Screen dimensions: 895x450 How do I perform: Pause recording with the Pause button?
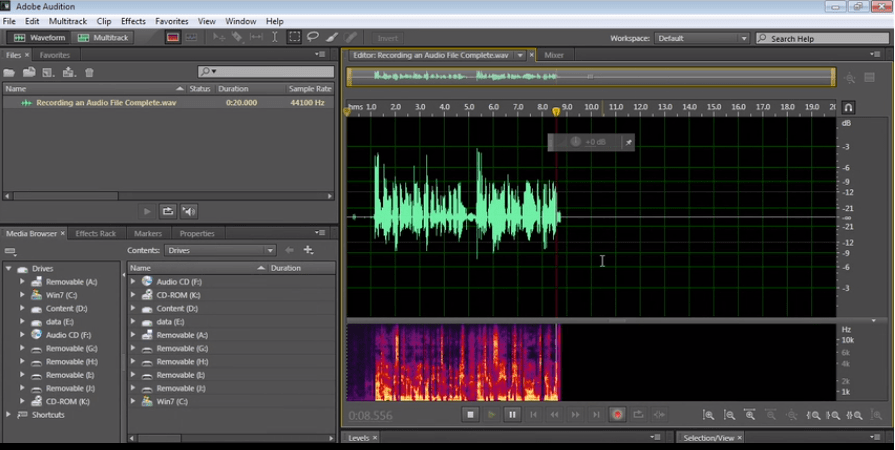(512, 415)
